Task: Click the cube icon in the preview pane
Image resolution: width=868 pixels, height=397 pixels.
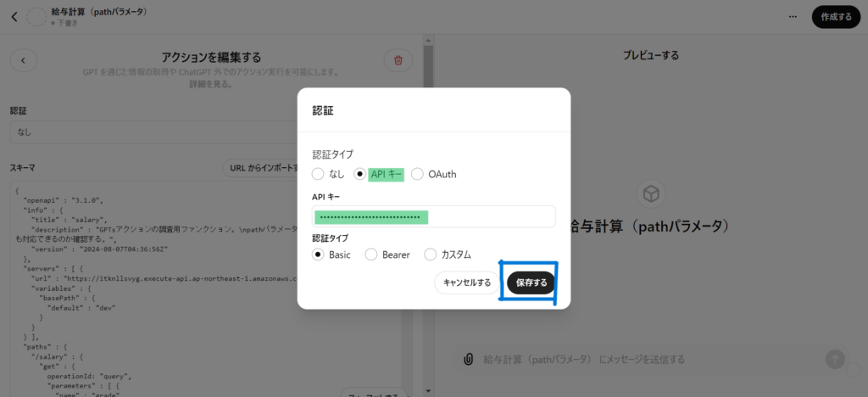Action: (650, 194)
